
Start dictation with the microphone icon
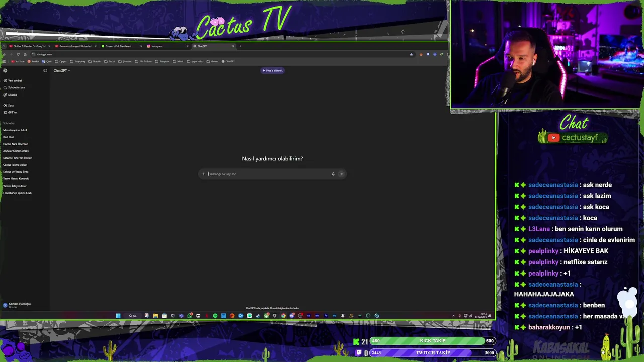[333, 174]
